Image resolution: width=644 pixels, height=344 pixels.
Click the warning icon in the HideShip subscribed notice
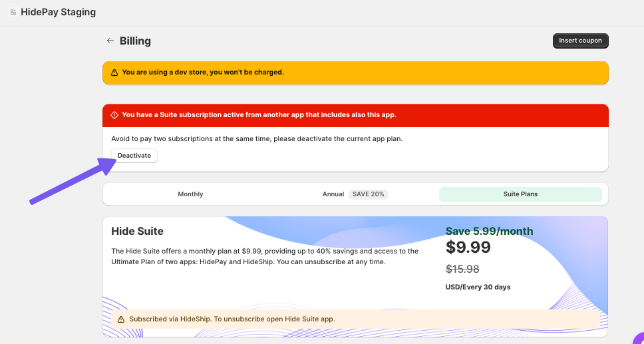coord(121,319)
